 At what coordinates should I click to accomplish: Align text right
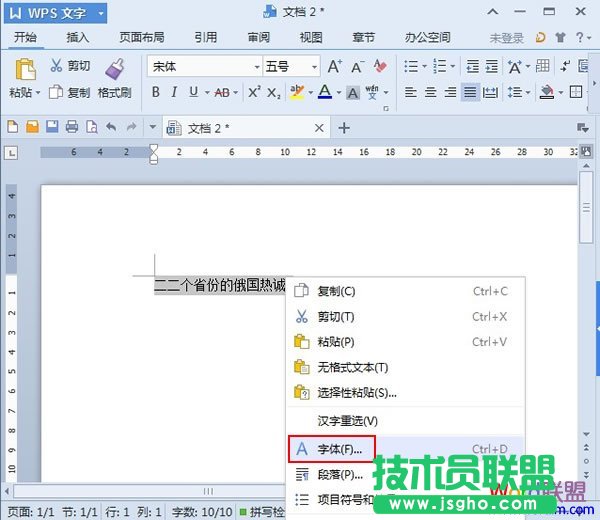pyautogui.click(x=450, y=92)
